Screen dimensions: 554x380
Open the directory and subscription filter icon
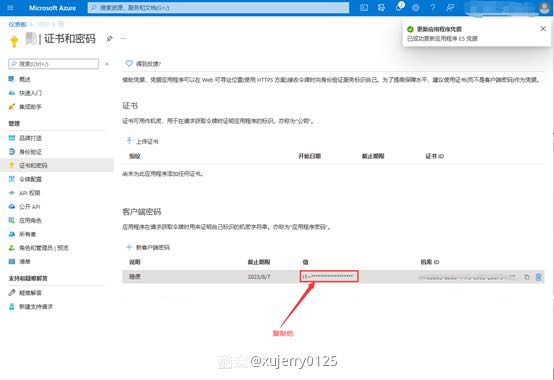point(381,8)
